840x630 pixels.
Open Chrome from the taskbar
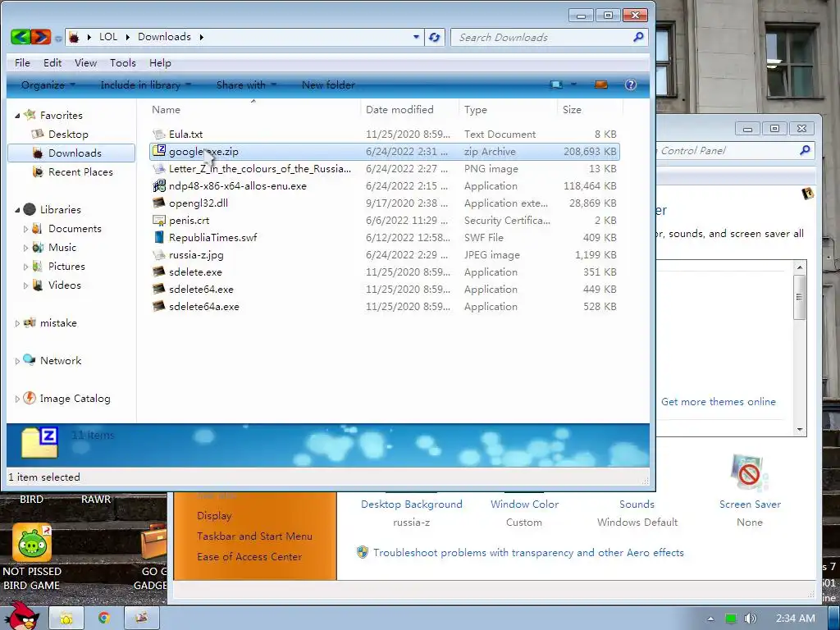tap(104, 618)
